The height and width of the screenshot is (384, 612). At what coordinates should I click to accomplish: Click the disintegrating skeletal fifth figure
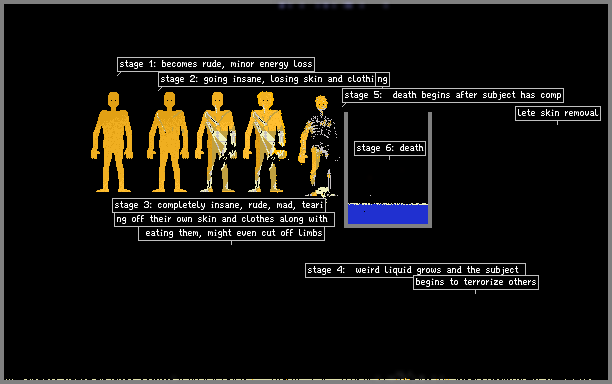coord(318,144)
